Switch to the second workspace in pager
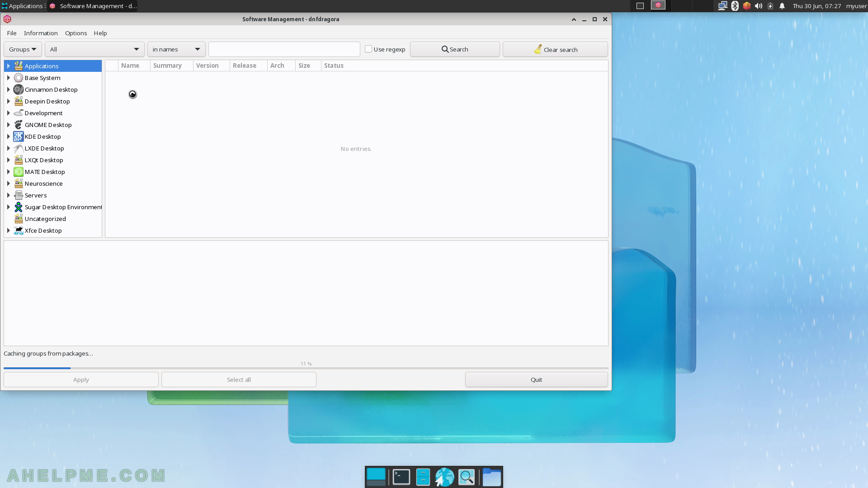This screenshot has width=868, height=488. click(x=658, y=6)
